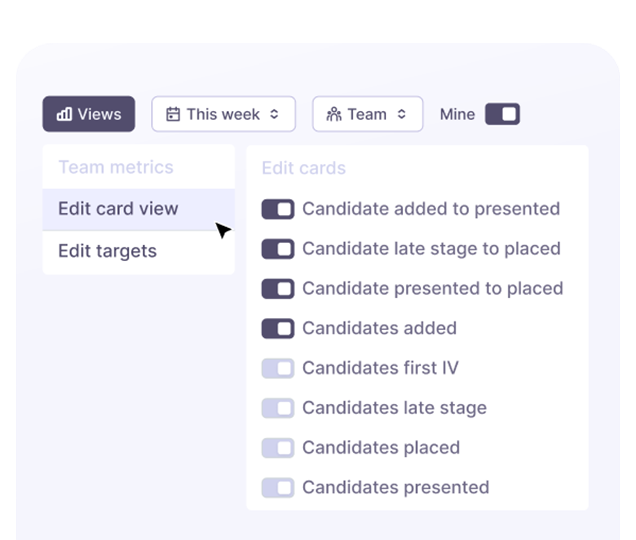Disable Candidate presented to placed toggle
Image resolution: width=636 pixels, height=540 pixels.
coord(278,289)
